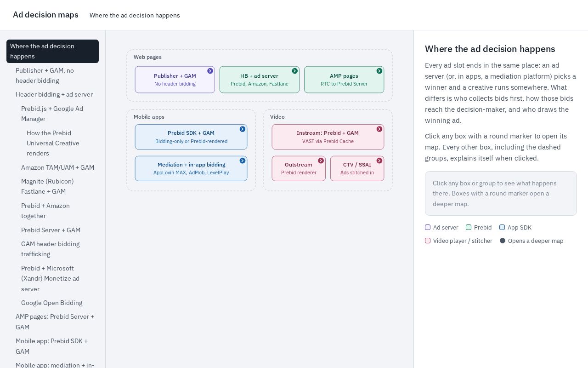Viewport: 588px width, 368px height.
Task: Open 'Header bidding + ad server' sidebar entry
Action: click(x=55, y=94)
